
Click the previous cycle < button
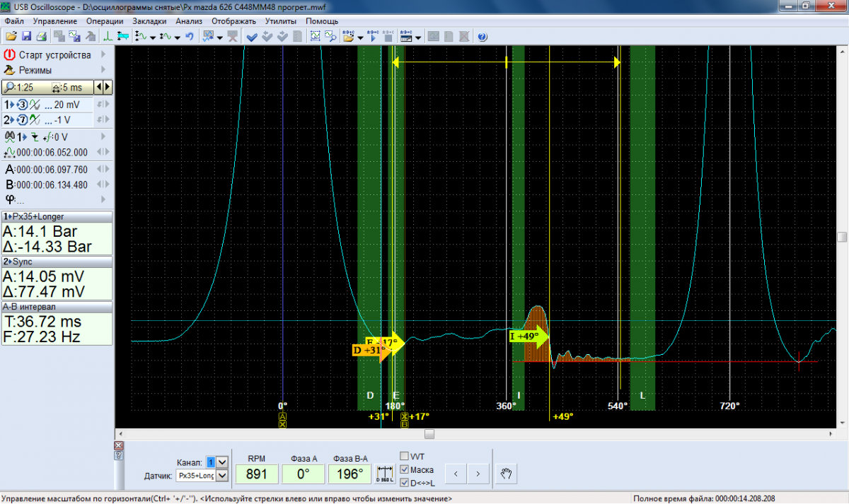point(456,474)
